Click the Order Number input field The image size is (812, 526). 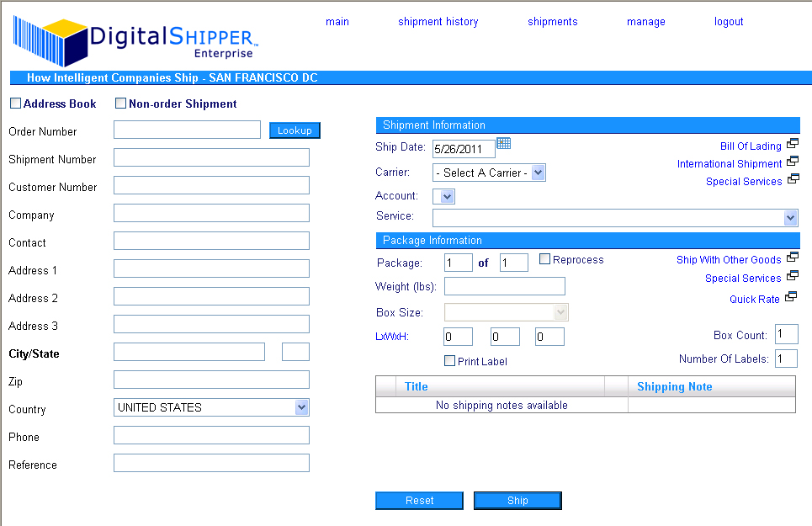(x=186, y=129)
